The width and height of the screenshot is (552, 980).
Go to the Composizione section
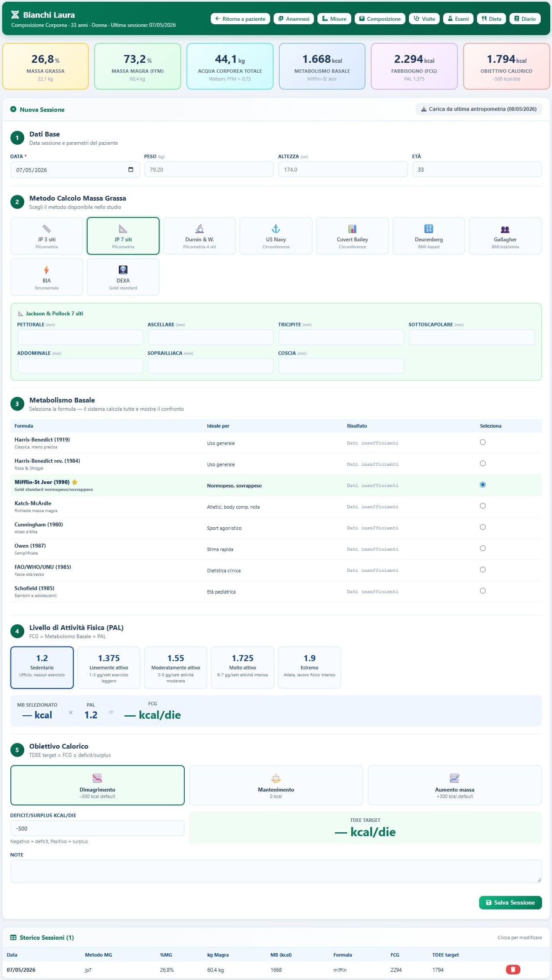(x=380, y=19)
